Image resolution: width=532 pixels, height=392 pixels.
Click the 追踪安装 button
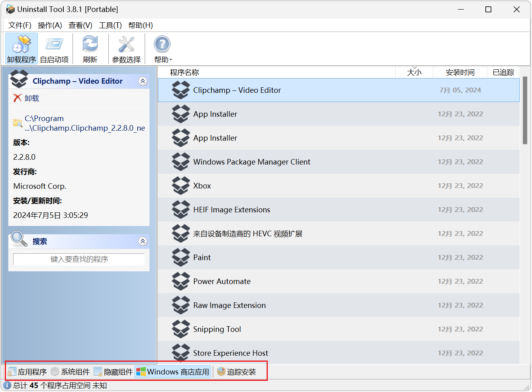[237, 372]
